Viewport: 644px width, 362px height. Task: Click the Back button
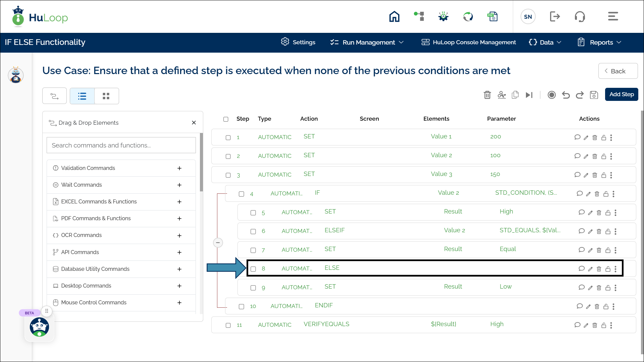tap(618, 71)
